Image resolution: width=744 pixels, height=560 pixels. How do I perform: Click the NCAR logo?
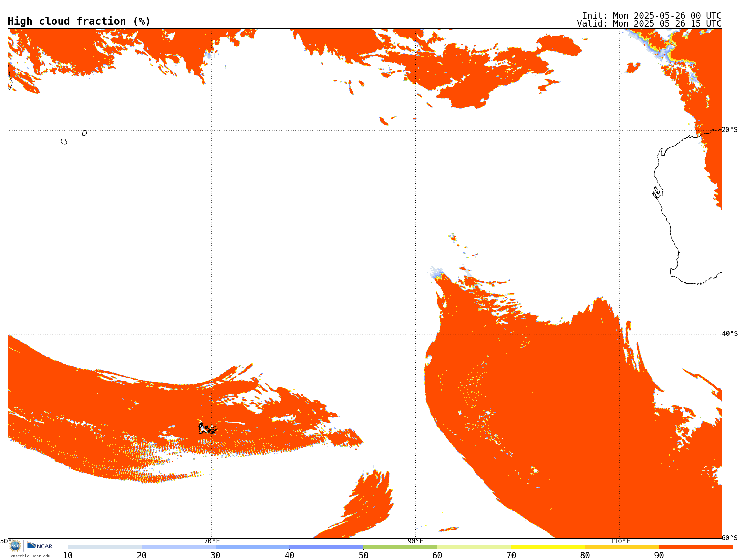(x=40, y=546)
